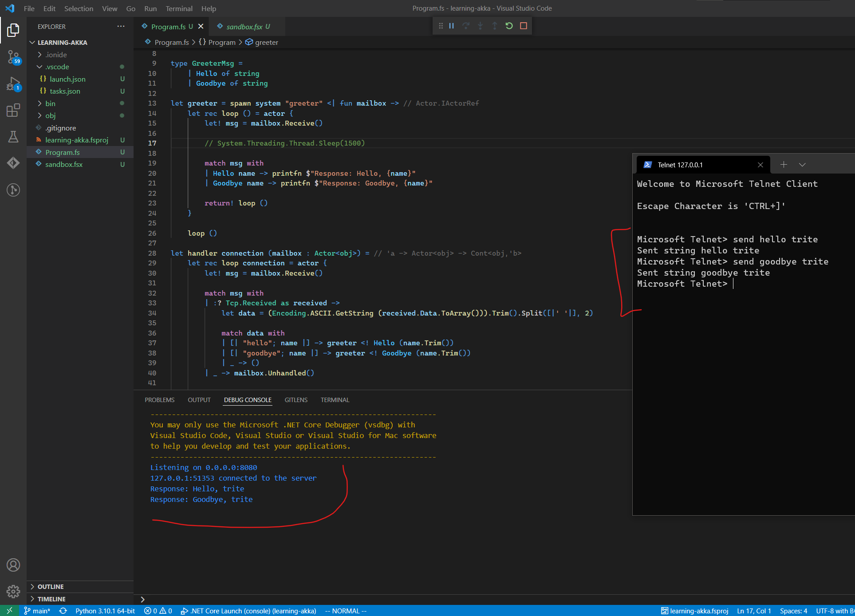Restart the debug session
The image size is (855, 616).
(509, 26)
